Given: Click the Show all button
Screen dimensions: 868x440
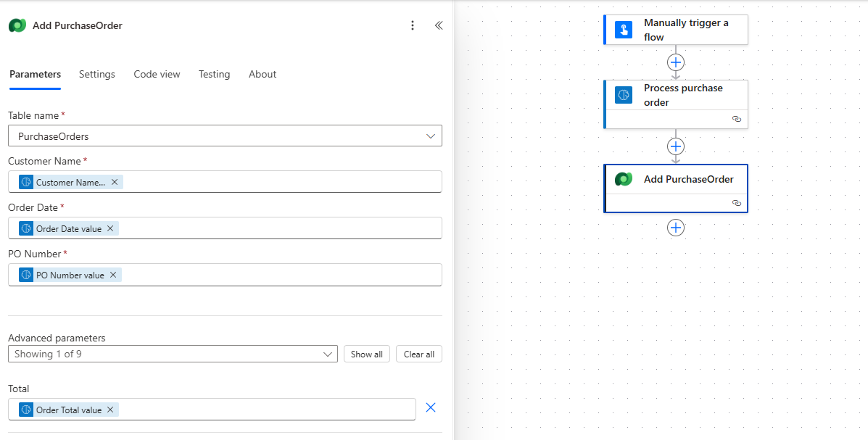Looking at the screenshot, I should (366, 354).
